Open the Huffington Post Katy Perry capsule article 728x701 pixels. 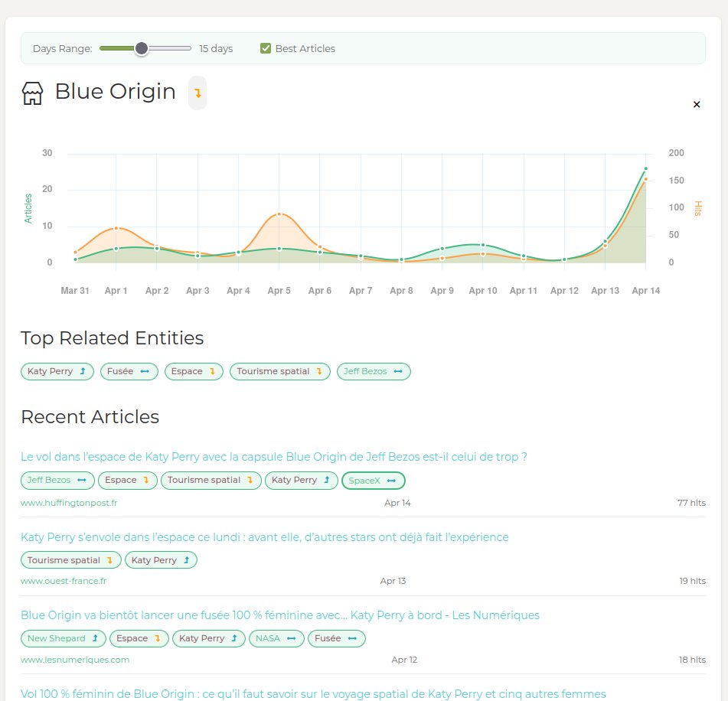click(274, 457)
